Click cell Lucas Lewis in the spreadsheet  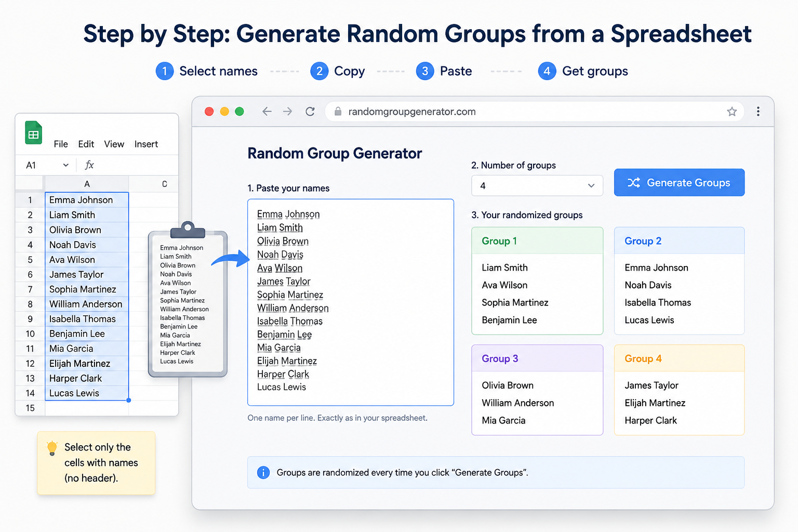point(87,393)
